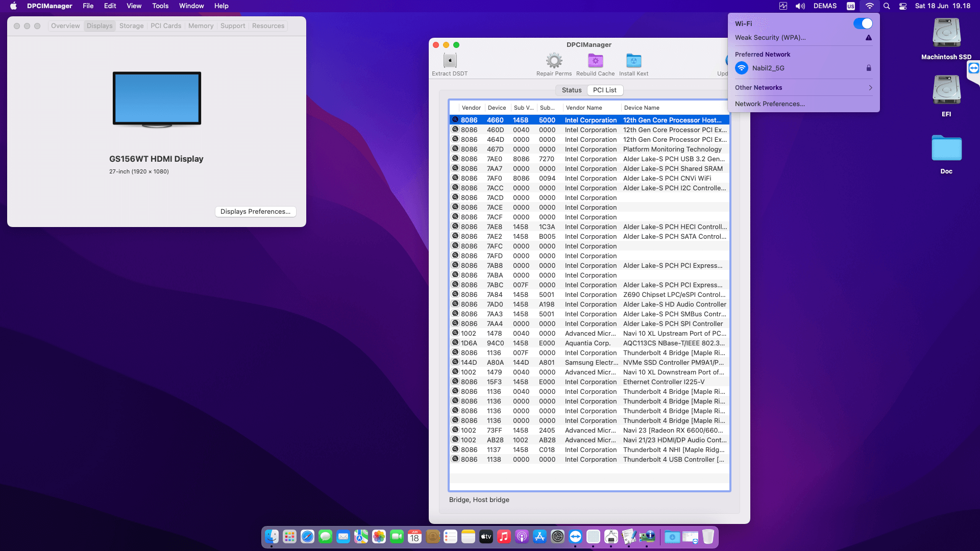This screenshot has height=551, width=980.
Task: Select the PCI List tab
Action: pos(605,90)
